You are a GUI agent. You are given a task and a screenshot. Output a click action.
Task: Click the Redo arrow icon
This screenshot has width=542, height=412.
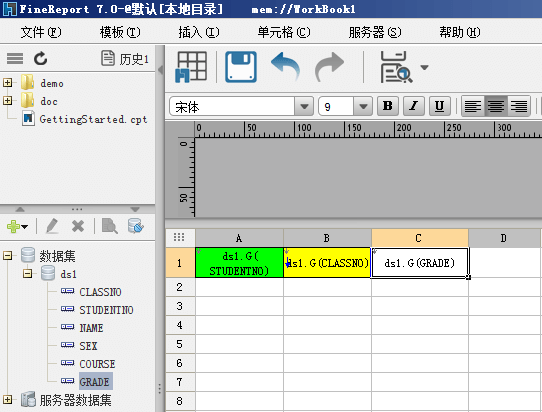click(329, 66)
